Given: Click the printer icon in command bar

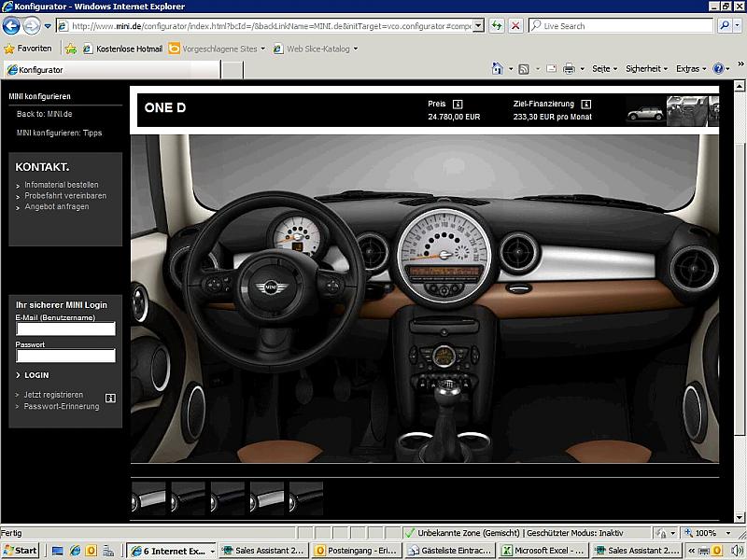Looking at the screenshot, I should pyautogui.click(x=568, y=69).
